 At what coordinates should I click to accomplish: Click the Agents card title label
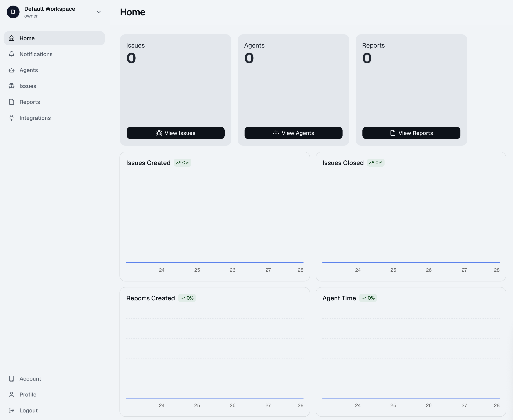coord(254,46)
